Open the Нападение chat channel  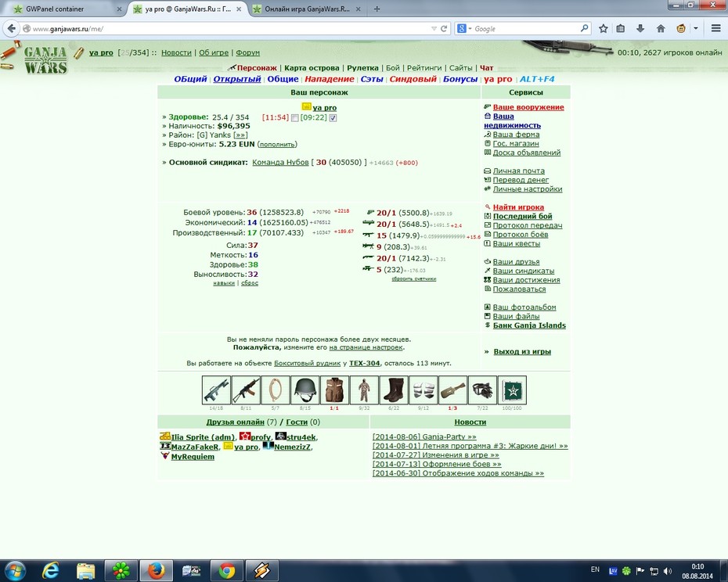[x=330, y=79]
